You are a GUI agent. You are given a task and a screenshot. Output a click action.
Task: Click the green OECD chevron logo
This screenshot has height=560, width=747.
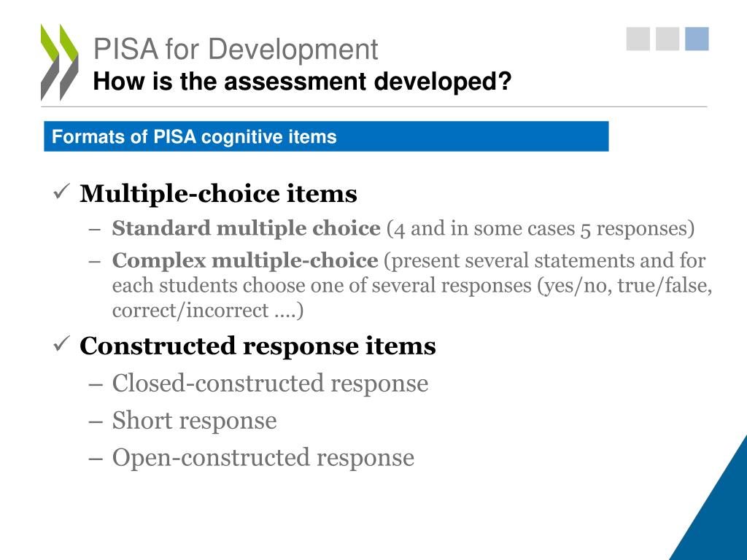pos(60,62)
